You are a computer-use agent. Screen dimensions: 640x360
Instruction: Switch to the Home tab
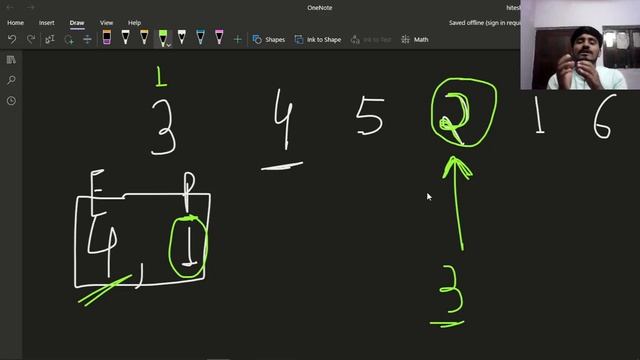click(16, 23)
